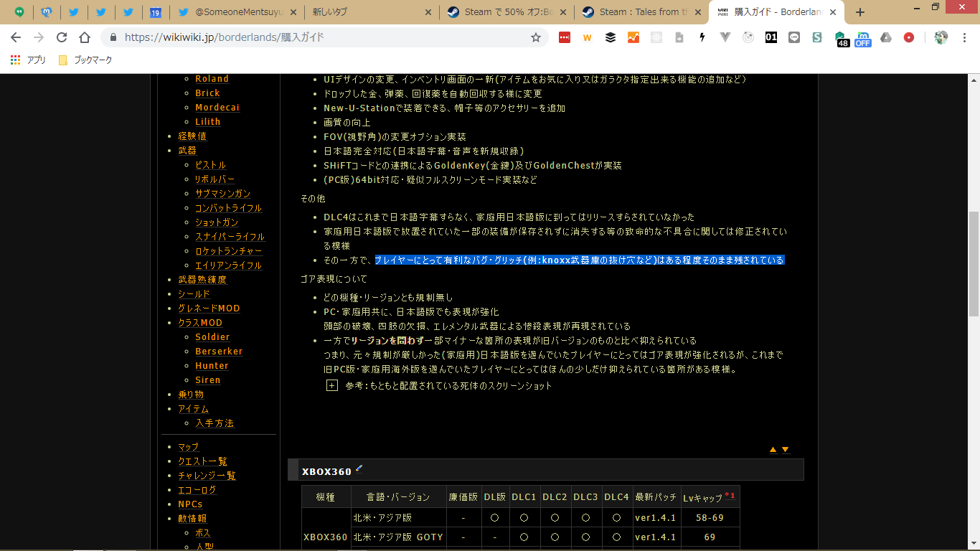Image resolution: width=980 pixels, height=551 pixels.
Task: Click the orange down arrow above XBOX360
Action: pos(786,450)
